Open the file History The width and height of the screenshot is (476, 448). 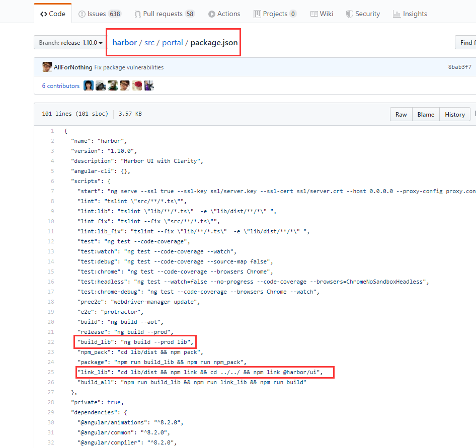click(455, 114)
